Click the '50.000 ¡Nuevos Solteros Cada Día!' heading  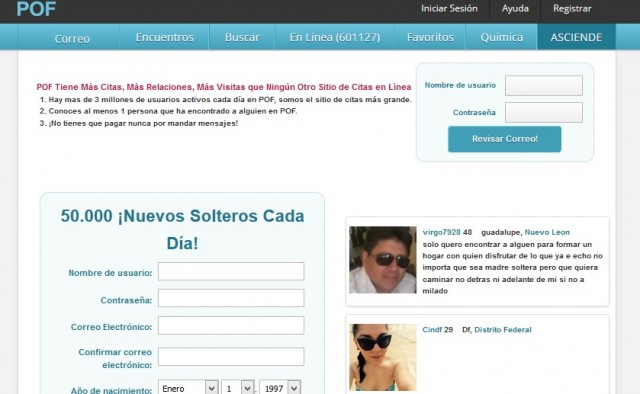(182, 229)
